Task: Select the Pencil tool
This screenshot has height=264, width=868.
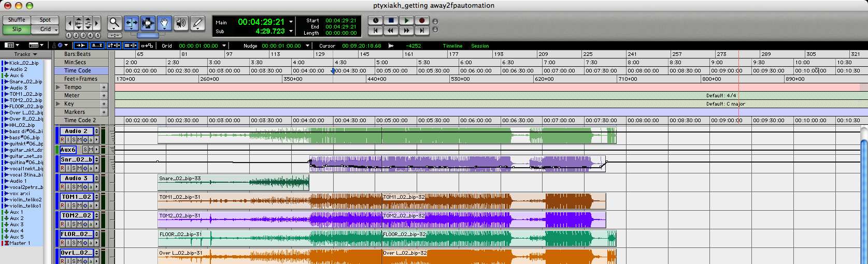Action: click(197, 23)
